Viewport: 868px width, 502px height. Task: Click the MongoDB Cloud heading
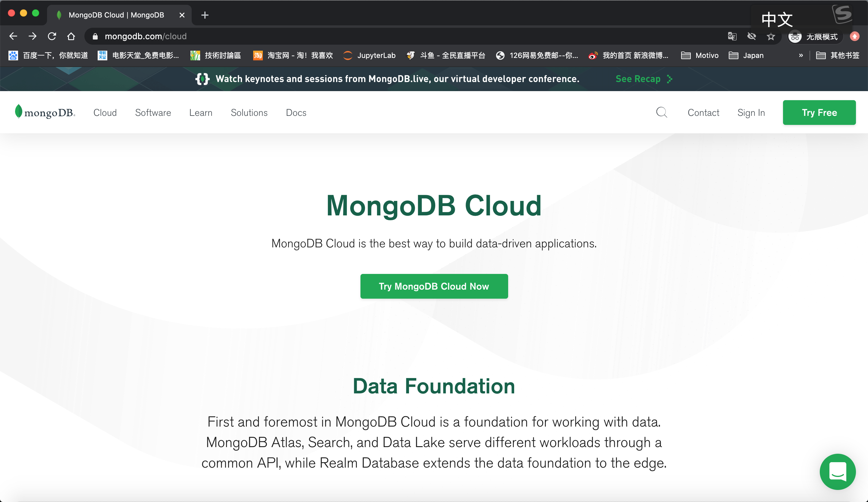[x=434, y=205]
